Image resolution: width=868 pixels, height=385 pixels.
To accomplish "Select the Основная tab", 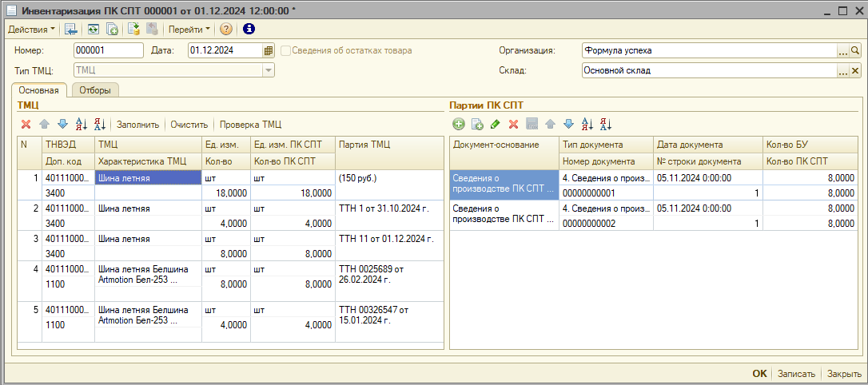I will click(x=39, y=90).
